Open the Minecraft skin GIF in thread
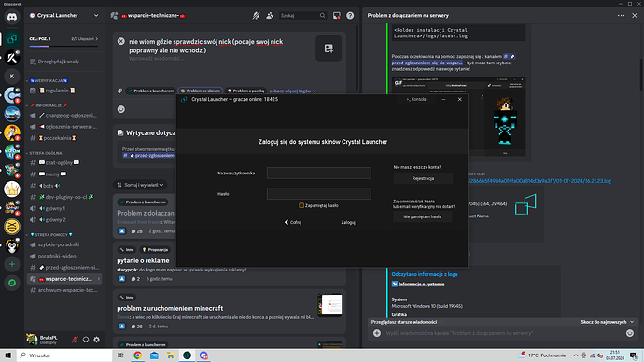The height and width of the screenshot is (362, 644). [x=458, y=116]
